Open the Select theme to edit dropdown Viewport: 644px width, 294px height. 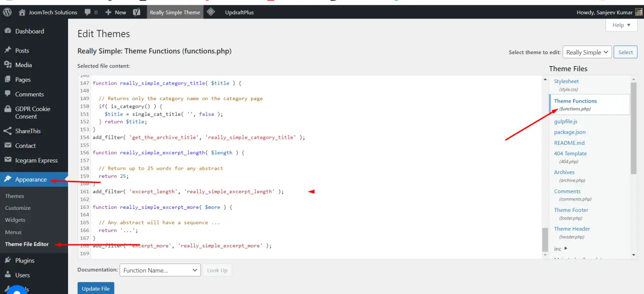(587, 52)
